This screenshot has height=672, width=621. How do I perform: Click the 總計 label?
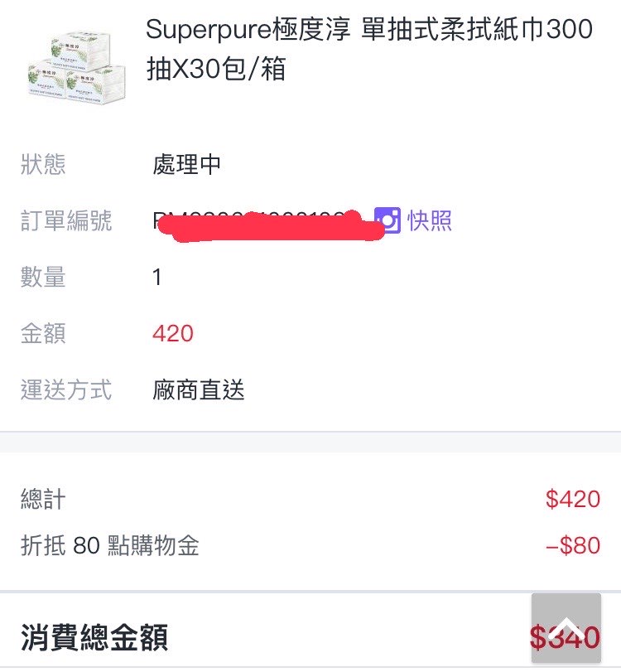point(43,500)
